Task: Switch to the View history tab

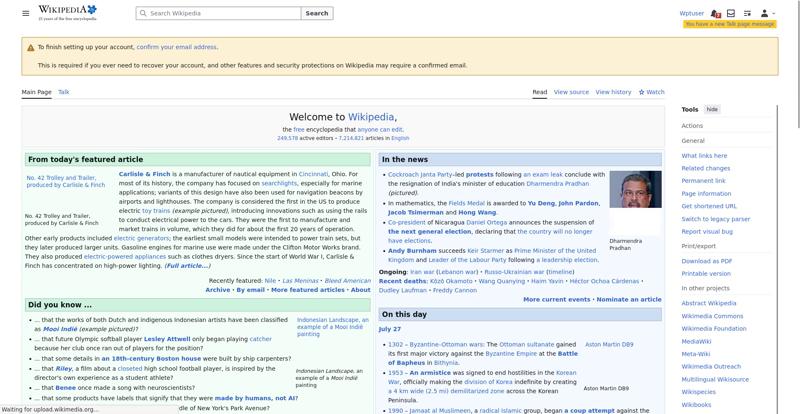Action: click(613, 92)
